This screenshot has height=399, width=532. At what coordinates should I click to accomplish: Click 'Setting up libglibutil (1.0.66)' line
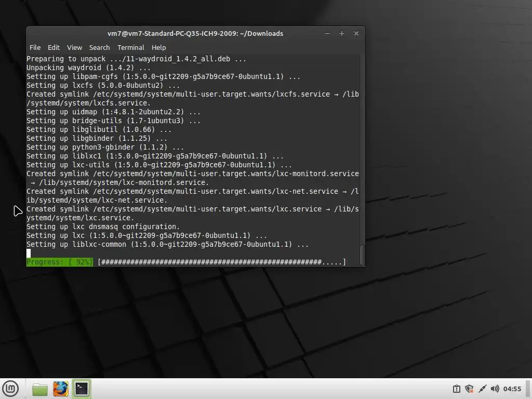pyautogui.click(x=99, y=129)
